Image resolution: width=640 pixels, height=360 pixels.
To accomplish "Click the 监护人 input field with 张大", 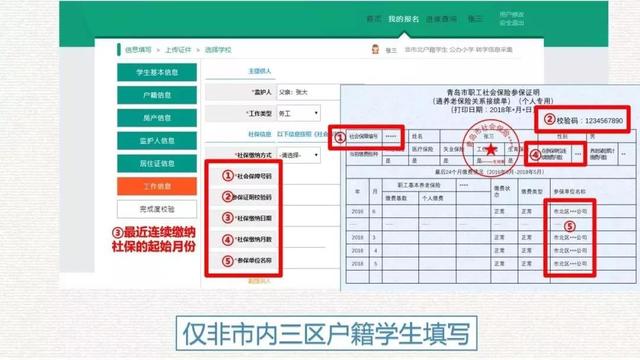I will 308,92.
